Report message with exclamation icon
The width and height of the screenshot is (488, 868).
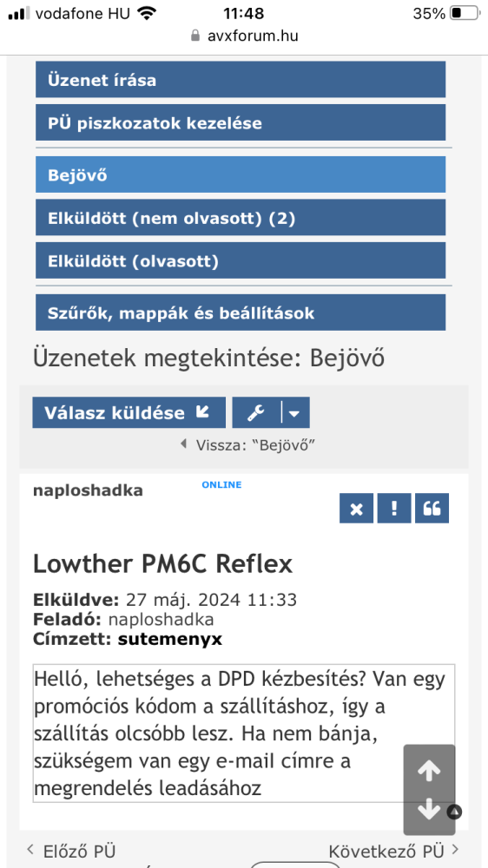[x=394, y=508]
